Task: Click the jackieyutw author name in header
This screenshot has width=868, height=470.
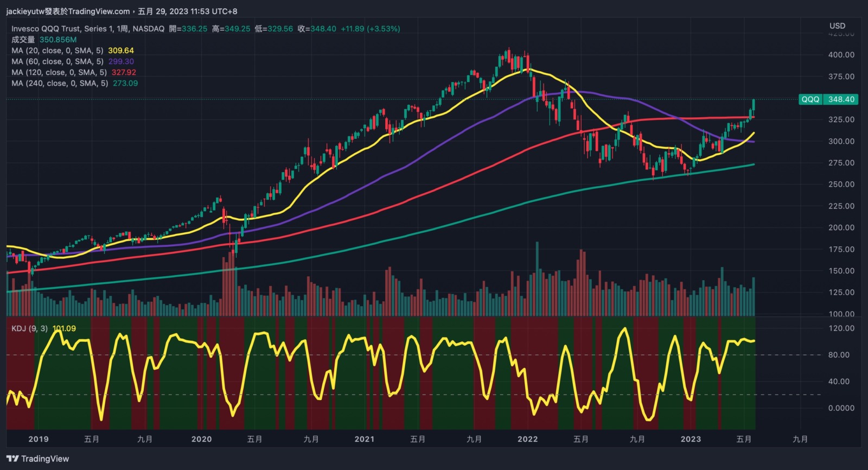Action: (25, 11)
